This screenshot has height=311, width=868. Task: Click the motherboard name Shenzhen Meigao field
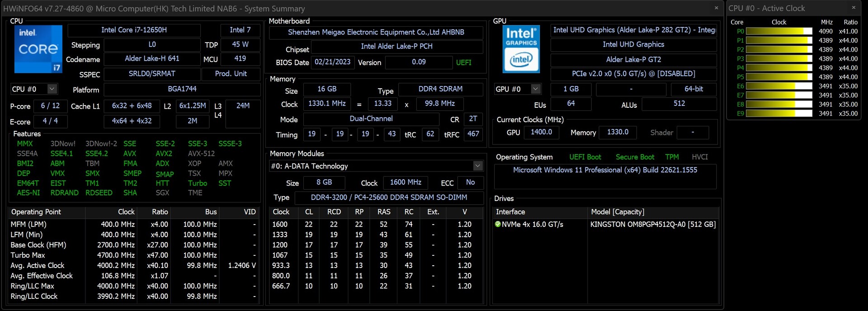tap(376, 32)
